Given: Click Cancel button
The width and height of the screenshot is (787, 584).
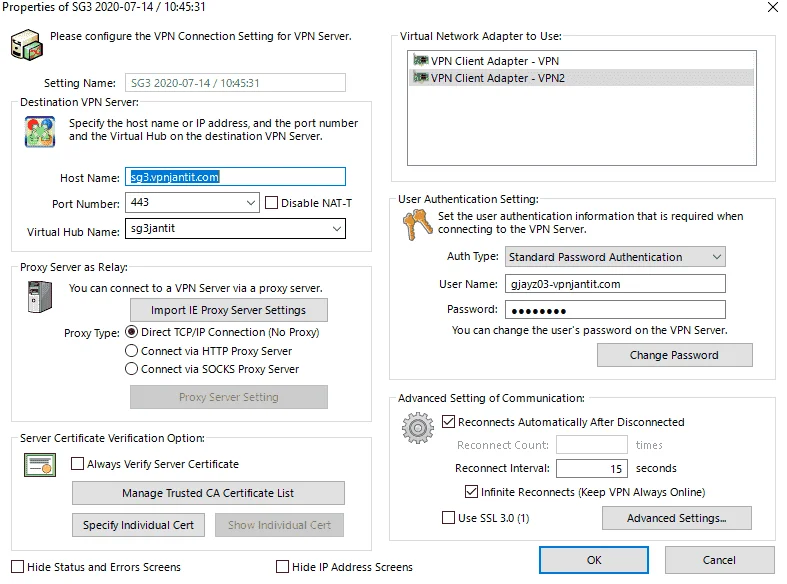Looking at the screenshot, I should 719,560.
